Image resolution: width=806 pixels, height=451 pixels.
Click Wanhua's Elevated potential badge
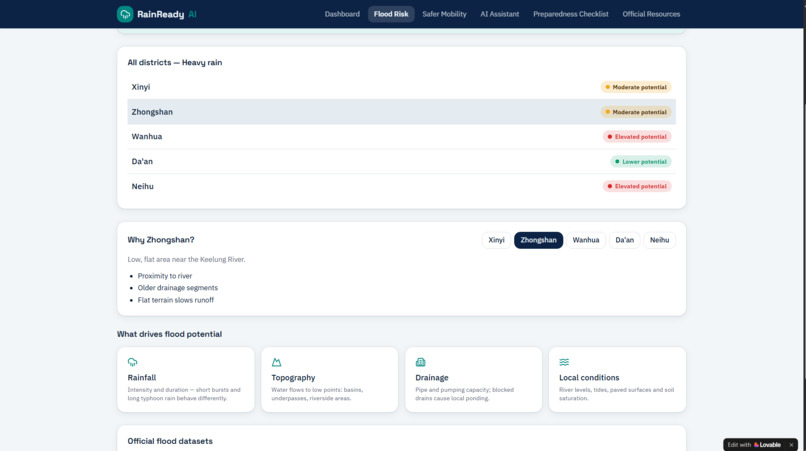pyautogui.click(x=637, y=136)
